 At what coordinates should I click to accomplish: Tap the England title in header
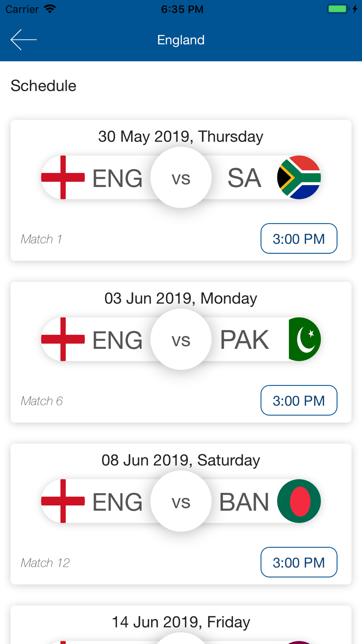tap(181, 40)
